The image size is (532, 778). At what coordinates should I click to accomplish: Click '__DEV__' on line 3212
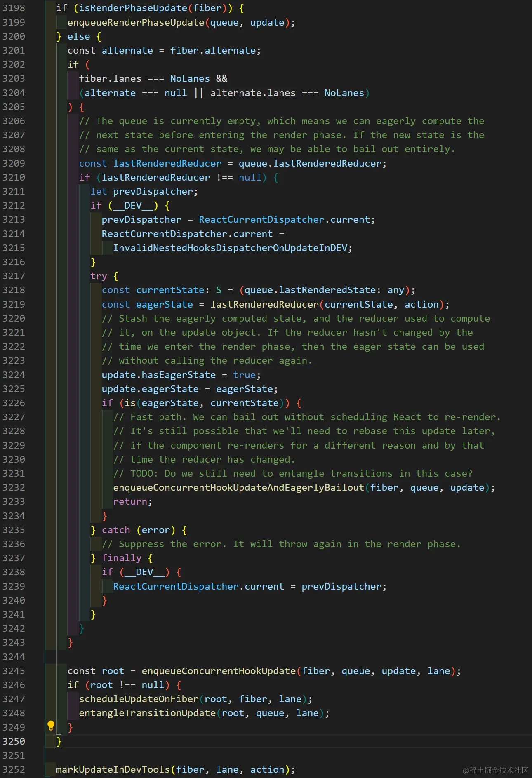[133, 205]
